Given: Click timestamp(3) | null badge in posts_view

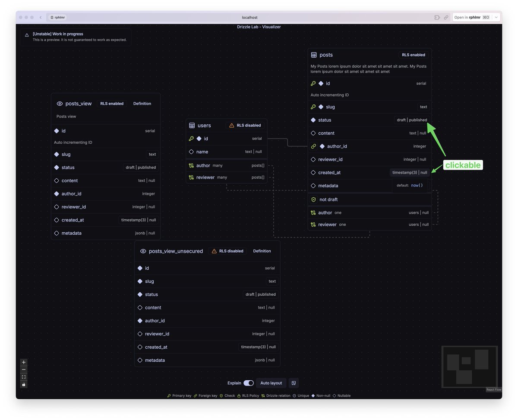Looking at the screenshot, I should (x=138, y=220).
